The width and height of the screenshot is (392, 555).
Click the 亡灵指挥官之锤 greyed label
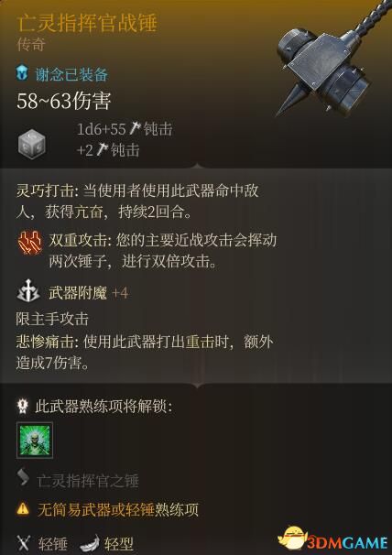pos(87,480)
